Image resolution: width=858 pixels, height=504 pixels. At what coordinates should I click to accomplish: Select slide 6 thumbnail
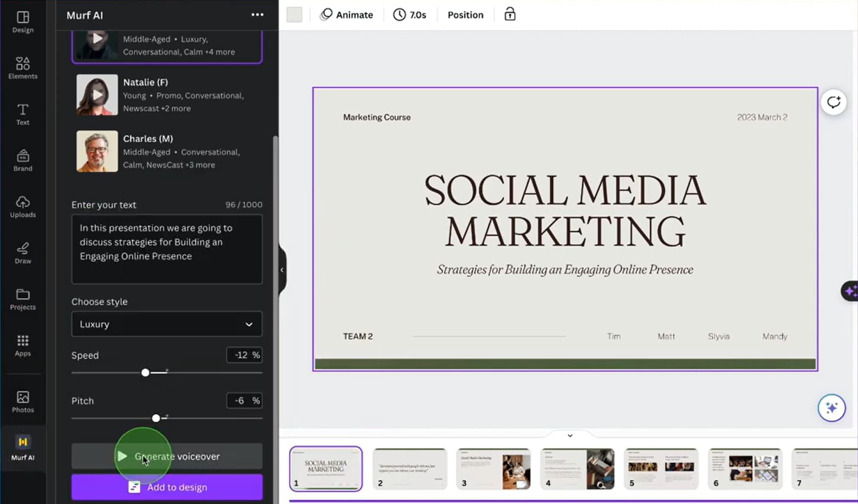pyautogui.click(x=745, y=469)
